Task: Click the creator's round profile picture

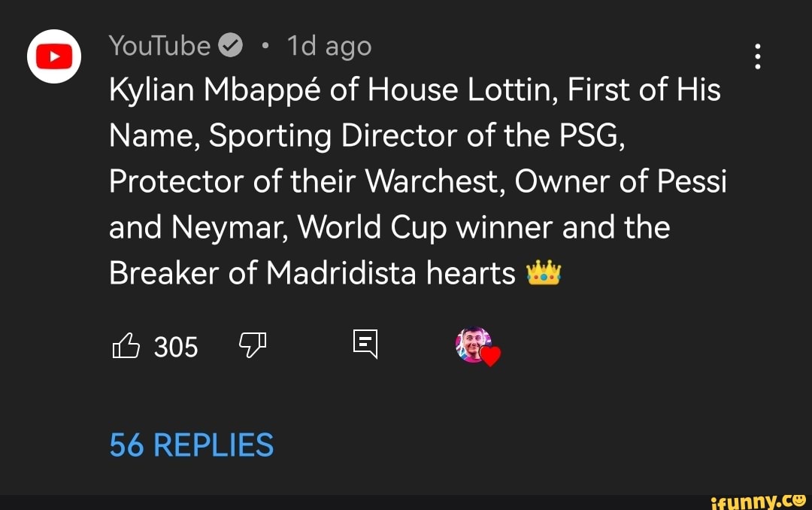Action: click(x=471, y=345)
